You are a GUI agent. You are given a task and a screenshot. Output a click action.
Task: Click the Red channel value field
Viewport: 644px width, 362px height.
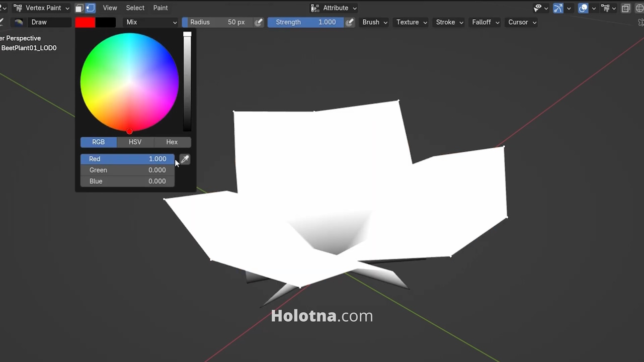(x=127, y=159)
